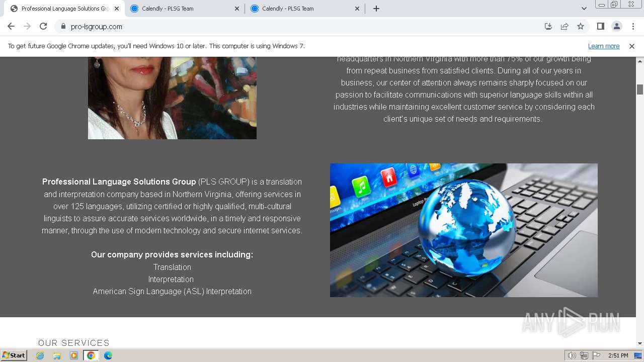The image size is (644, 362).
Task: Click American Sign Language (ASL) Interpretation text
Action: 172,291
